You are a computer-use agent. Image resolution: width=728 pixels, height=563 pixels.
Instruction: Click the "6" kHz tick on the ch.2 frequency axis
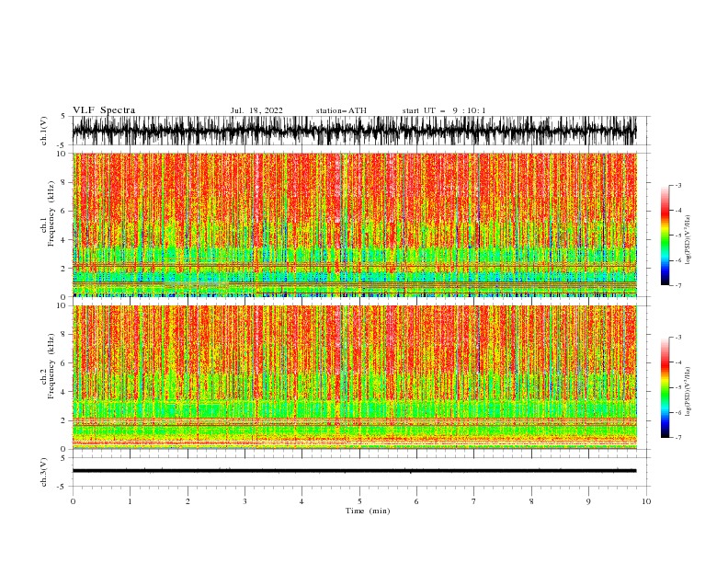point(64,363)
